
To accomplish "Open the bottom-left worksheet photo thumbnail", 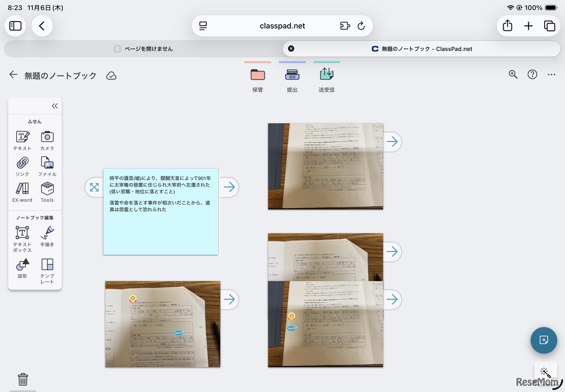I will pyautogui.click(x=162, y=324).
